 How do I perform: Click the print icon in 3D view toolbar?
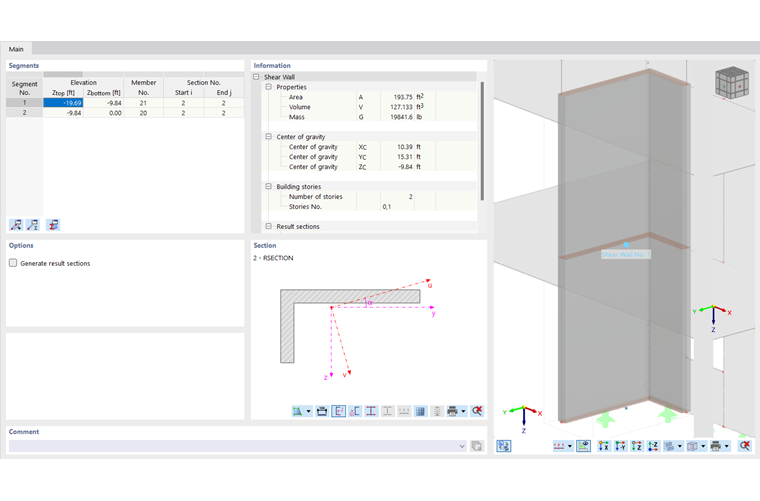[716, 446]
